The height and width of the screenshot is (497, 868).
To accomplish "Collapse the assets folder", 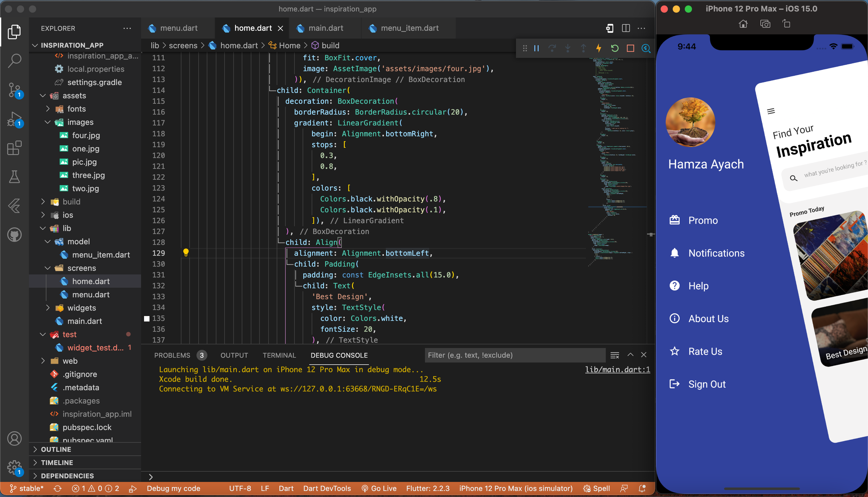I will [43, 96].
